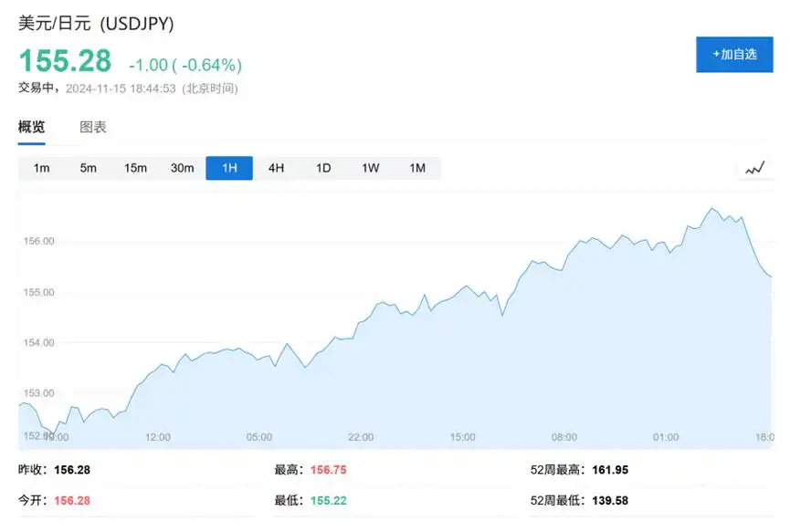Switch chart to 15m interval
This screenshot has width=790, height=532.
[135, 168]
